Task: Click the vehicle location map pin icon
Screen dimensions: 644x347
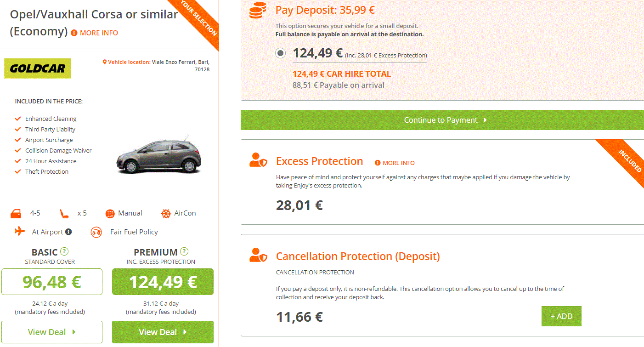Action: (105, 62)
